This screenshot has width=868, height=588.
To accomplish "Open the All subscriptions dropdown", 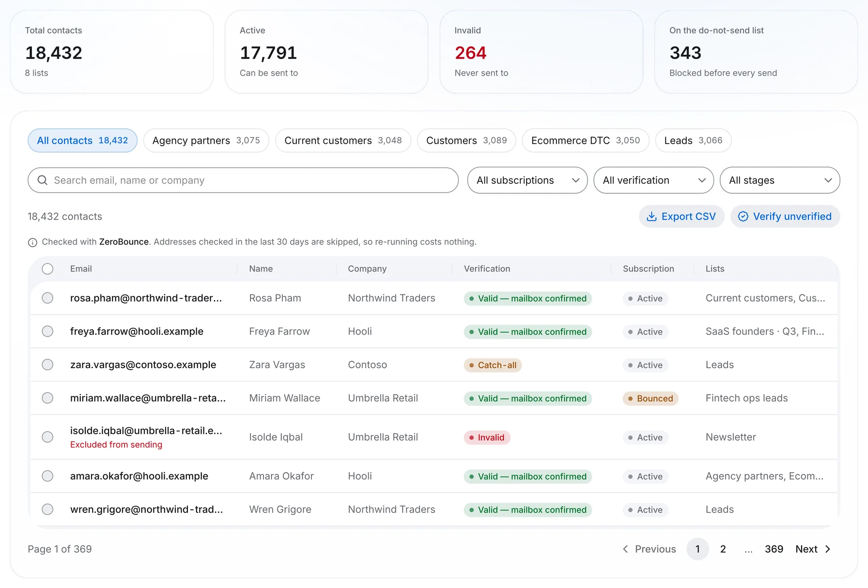I will 527,180.
